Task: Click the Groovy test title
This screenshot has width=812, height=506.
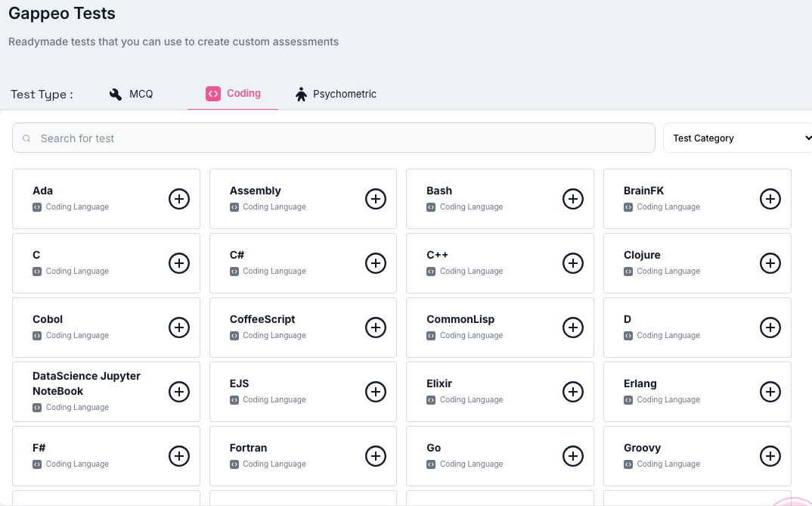Action: (642, 448)
